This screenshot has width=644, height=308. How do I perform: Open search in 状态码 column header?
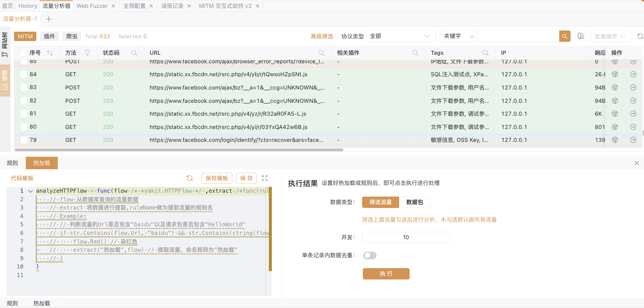click(x=134, y=53)
